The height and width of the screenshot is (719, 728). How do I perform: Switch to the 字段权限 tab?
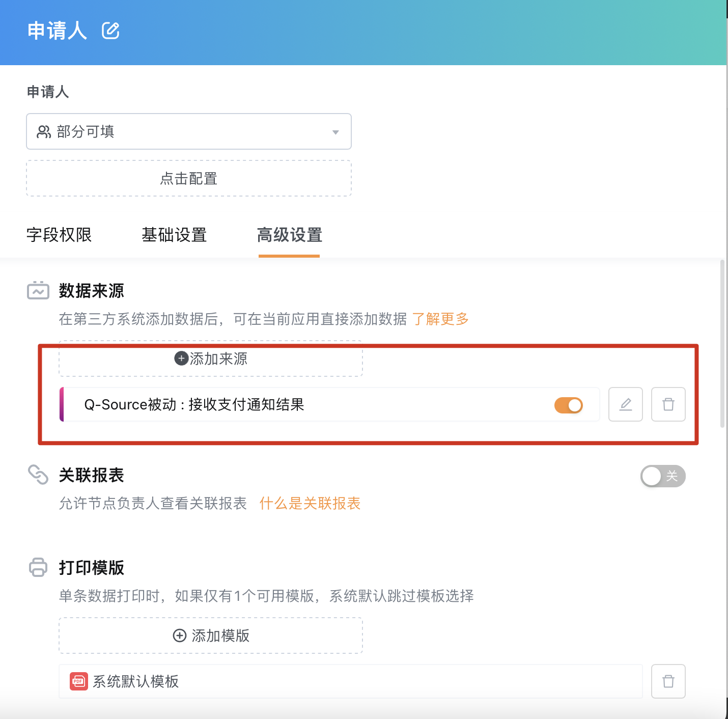[x=59, y=235]
